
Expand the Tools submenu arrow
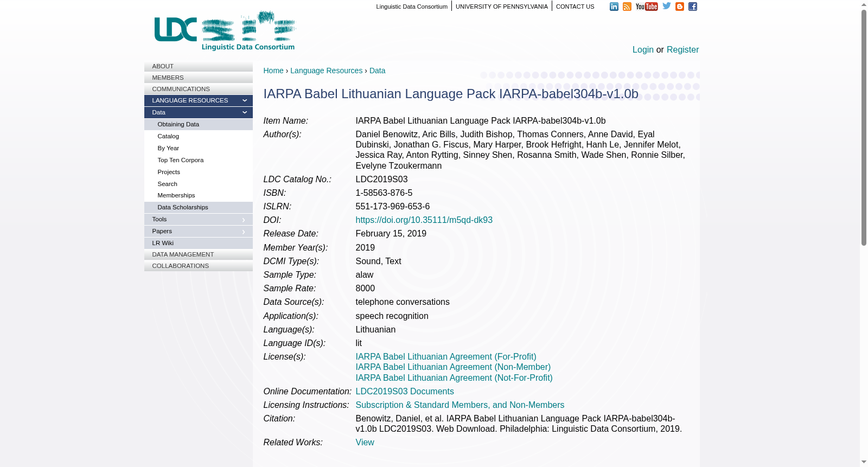[244, 220]
